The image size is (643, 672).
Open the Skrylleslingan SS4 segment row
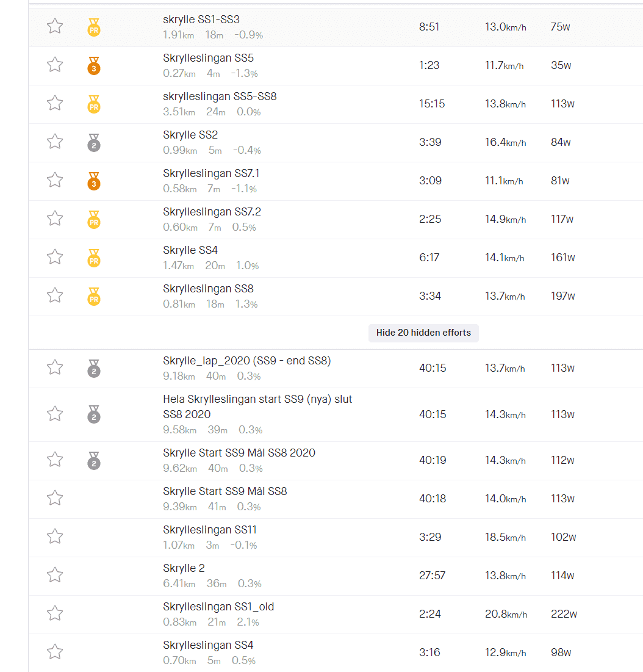tap(336, 652)
